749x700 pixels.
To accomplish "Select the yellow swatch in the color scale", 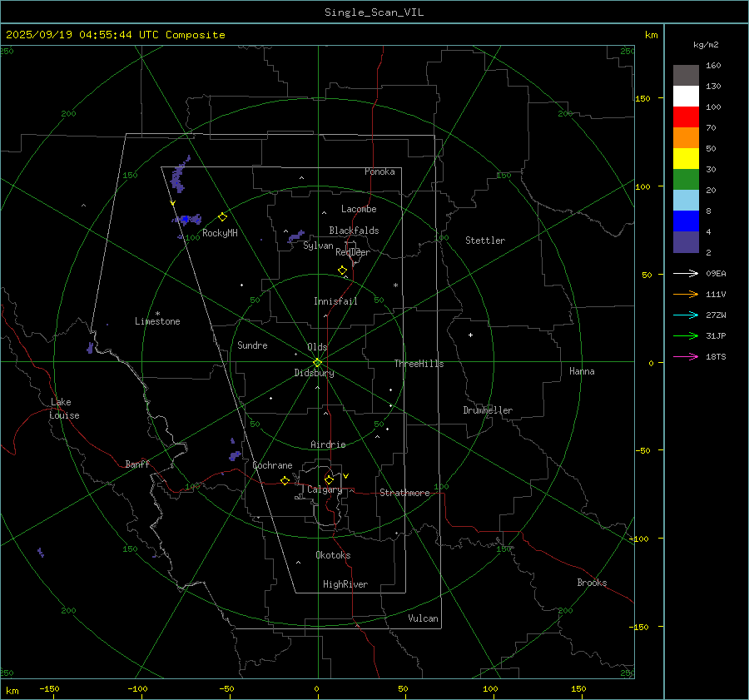I will 686,159.
